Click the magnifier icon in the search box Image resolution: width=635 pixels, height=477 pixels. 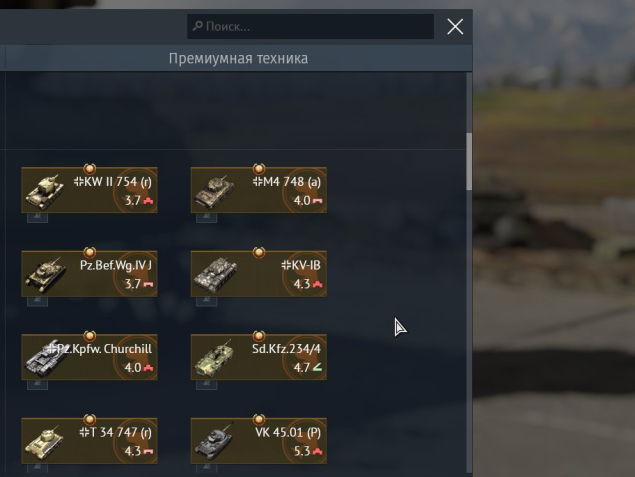[198, 26]
